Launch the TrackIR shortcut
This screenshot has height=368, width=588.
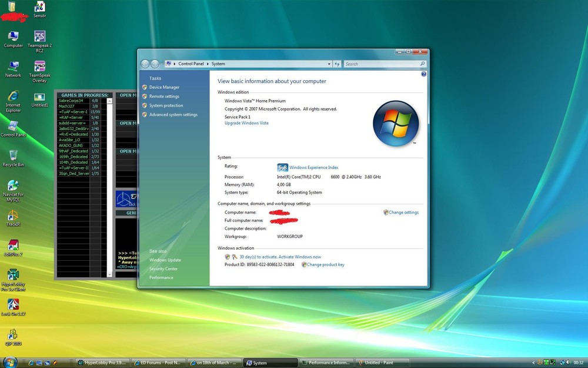click(x=13, y=218)
